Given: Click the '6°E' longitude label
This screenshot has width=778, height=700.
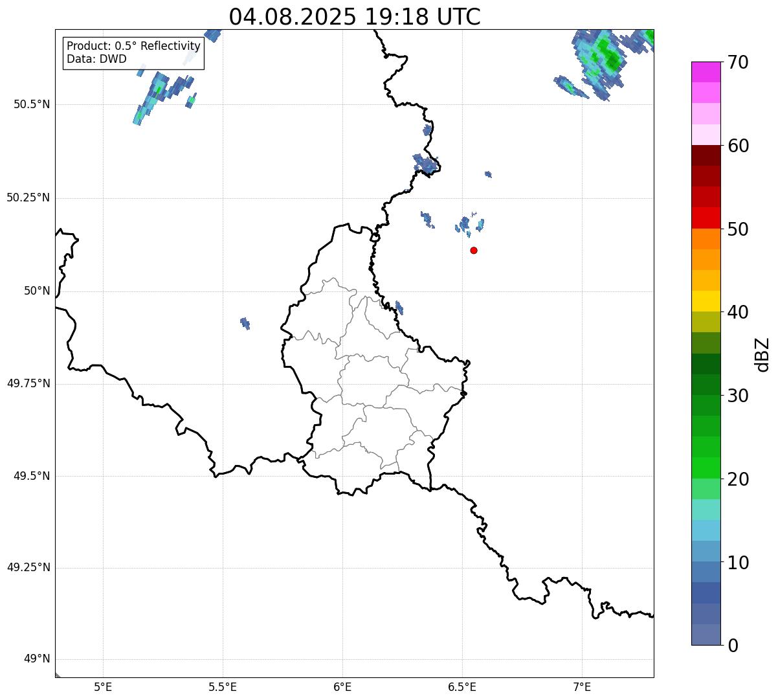Looking at the screenshot, I should [342, 686].
